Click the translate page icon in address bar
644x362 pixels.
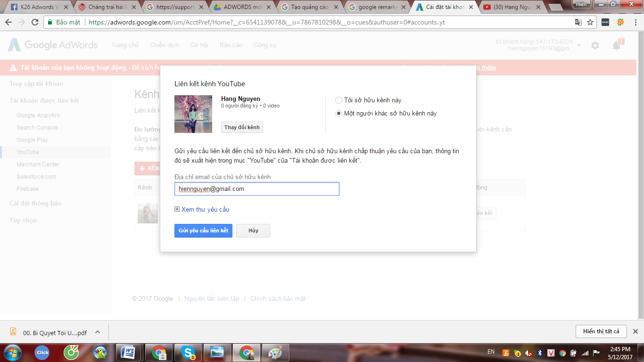(578, 23)
